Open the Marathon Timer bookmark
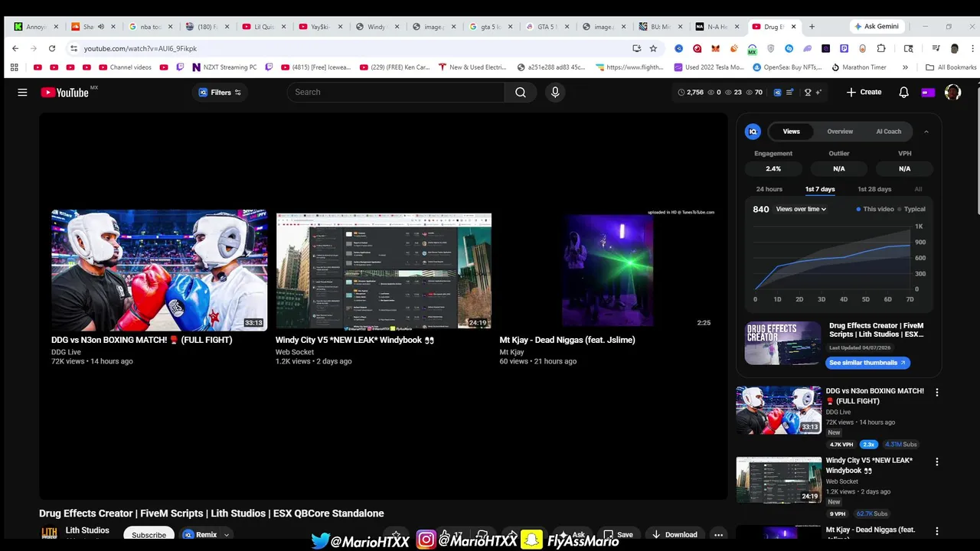The image size is (980, 551). (x=859, y=67)
